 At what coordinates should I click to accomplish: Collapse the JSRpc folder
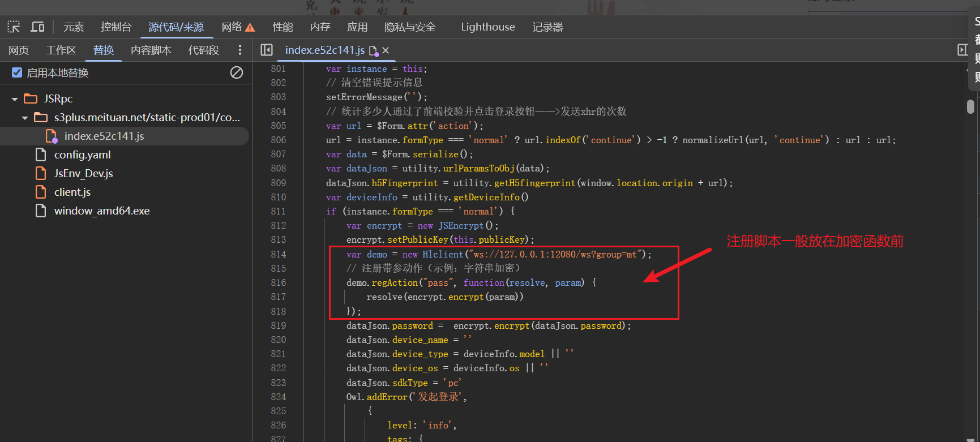tap(15, 99)
